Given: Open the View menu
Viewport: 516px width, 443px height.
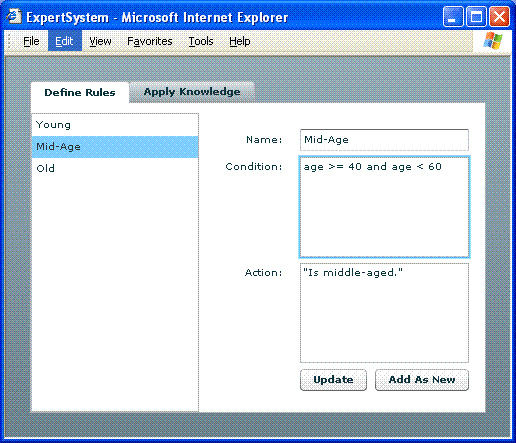Looking at the screenshot, I should pos(100,41).
